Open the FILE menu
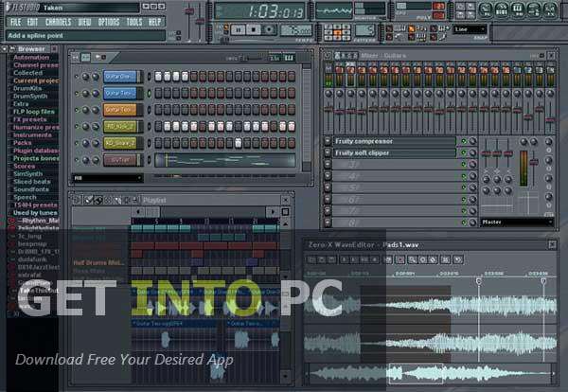Image resolution: width=568 pixels, height=392 pixels. point(15,22)
